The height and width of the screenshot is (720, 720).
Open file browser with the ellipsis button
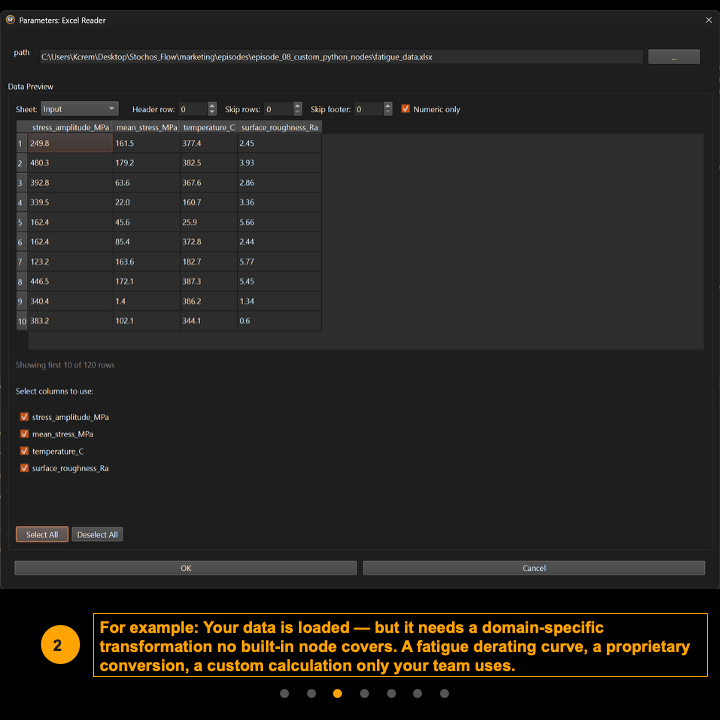click(673, 57)
